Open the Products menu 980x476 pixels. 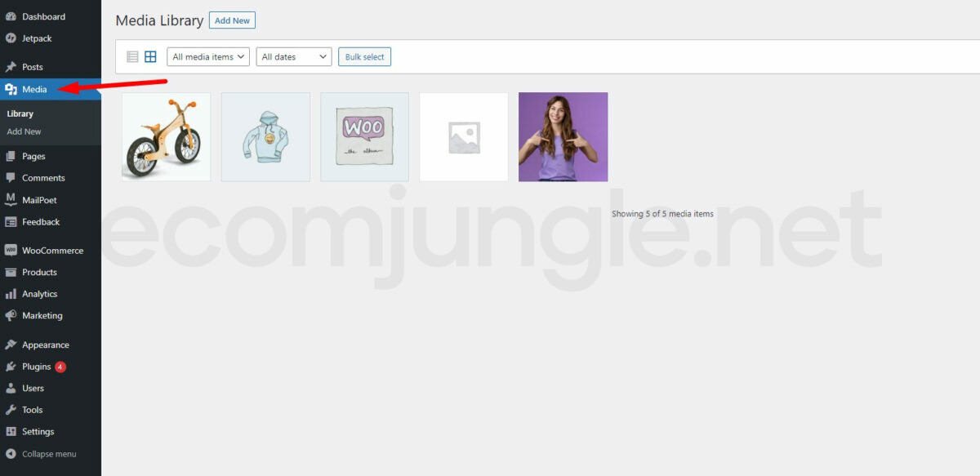39,272
